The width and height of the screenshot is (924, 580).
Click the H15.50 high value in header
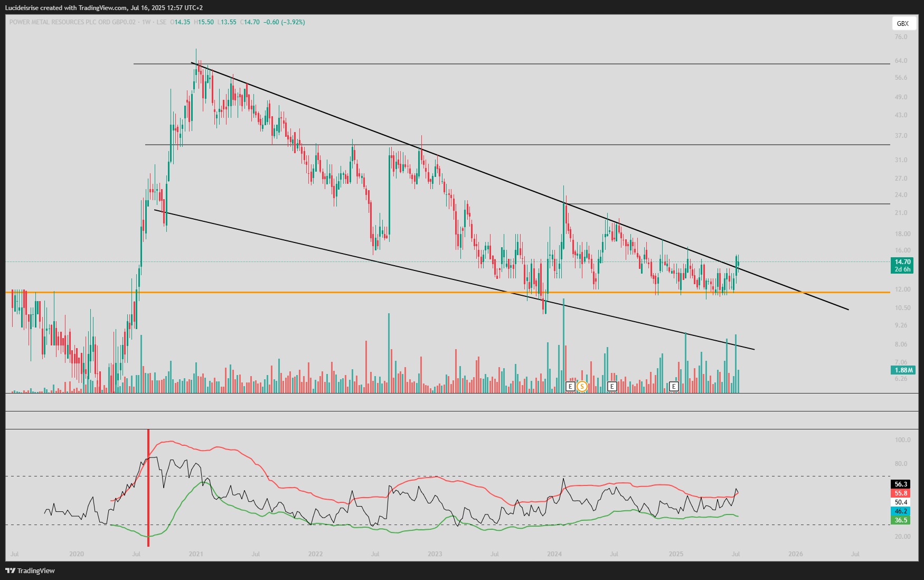[x=204, y=22]
